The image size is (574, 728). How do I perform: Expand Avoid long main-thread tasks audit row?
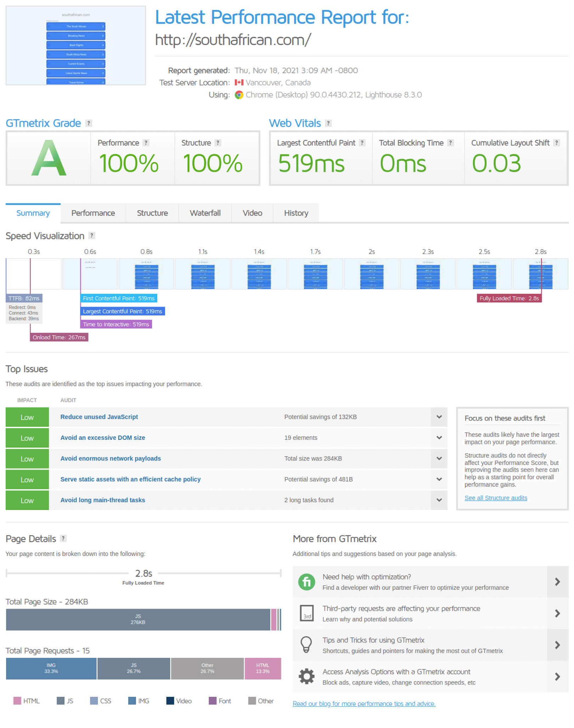click(439, 500)
